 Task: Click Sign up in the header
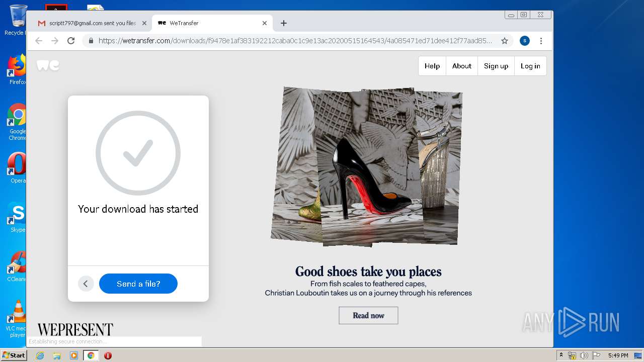point(496,66)
